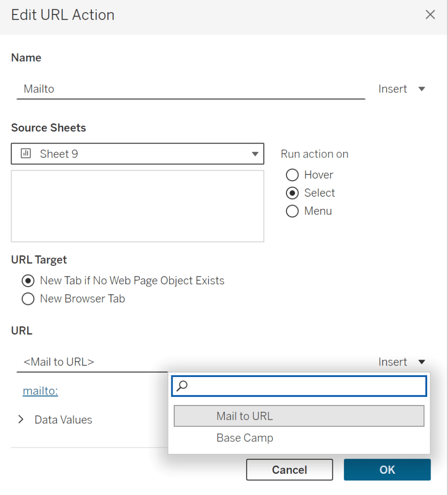Pick Mail to URL from the list
Viewport: 448px width, 495px height.
point(299,416)
